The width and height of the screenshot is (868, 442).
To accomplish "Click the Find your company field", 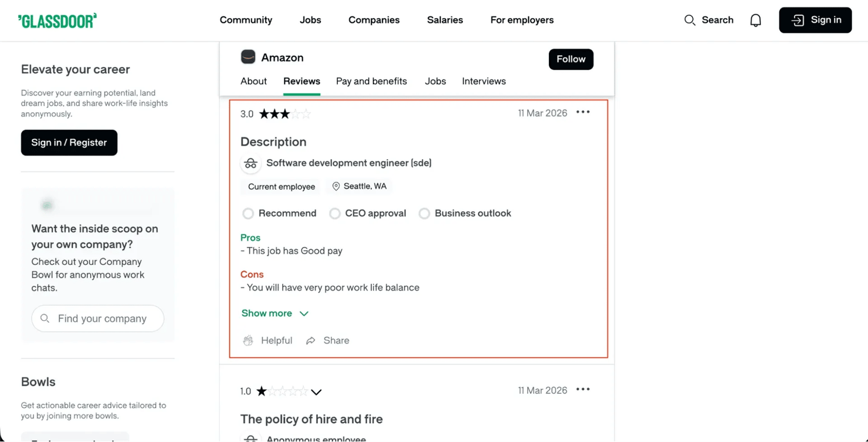I will pos(98,318).
